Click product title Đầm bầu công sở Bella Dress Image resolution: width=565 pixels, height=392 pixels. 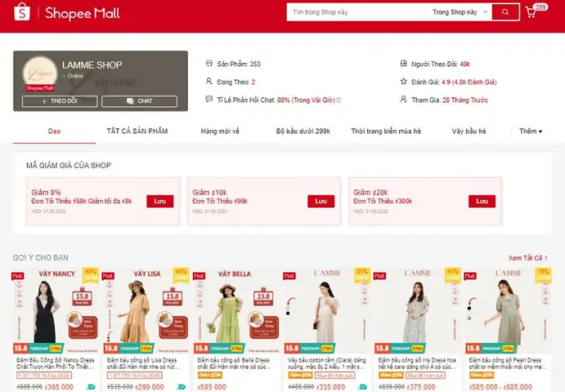point(234,363)
